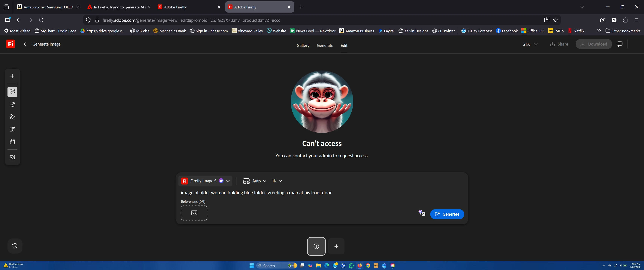Switch to the Gallery tab
644x270 pixels.
pyautogui.click(x=303, y=45)
